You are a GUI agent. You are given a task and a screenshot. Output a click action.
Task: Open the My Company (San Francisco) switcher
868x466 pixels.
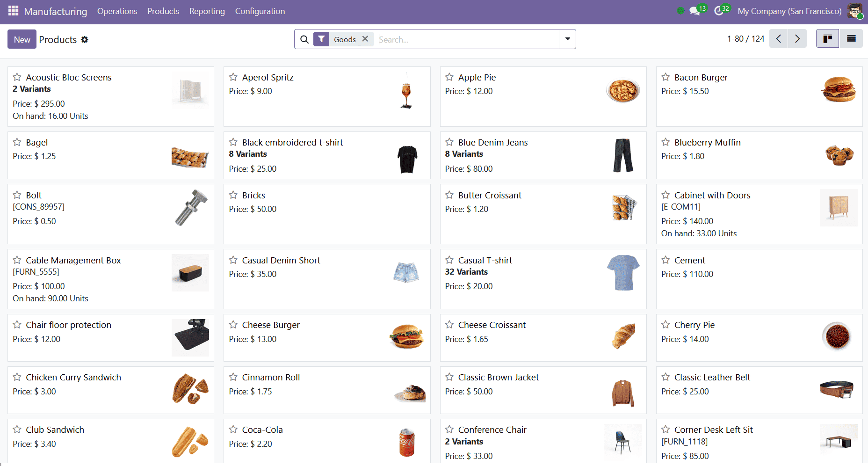(x=789, y=11)
